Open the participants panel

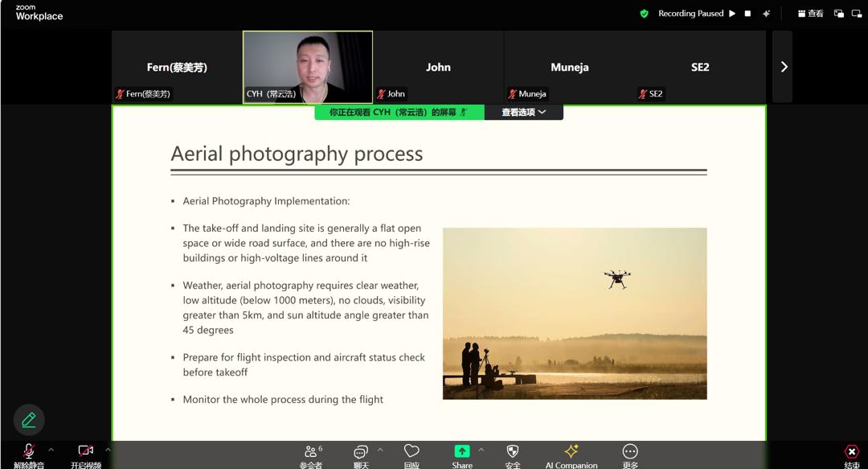(311, 453)
